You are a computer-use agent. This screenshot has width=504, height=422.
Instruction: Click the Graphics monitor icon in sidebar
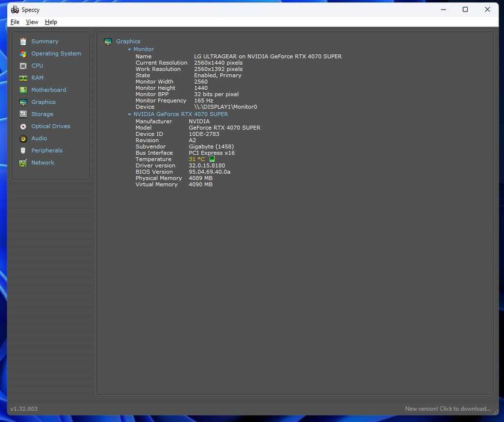[x=23, y=102]
